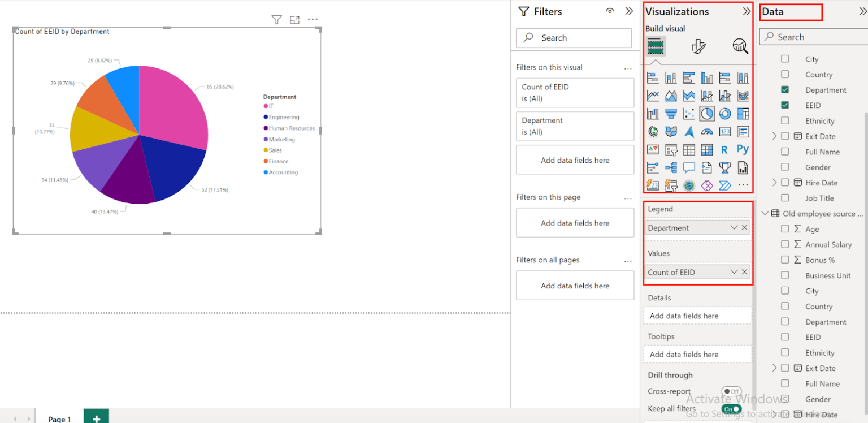Select the gauge visual icon
868x423 pixels.
pos(707,131)
